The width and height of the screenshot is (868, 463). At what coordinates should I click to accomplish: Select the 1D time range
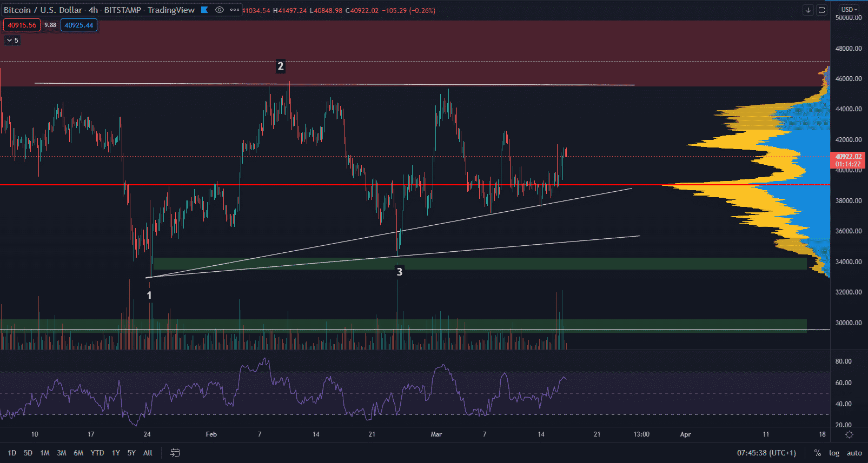[12, 453]
